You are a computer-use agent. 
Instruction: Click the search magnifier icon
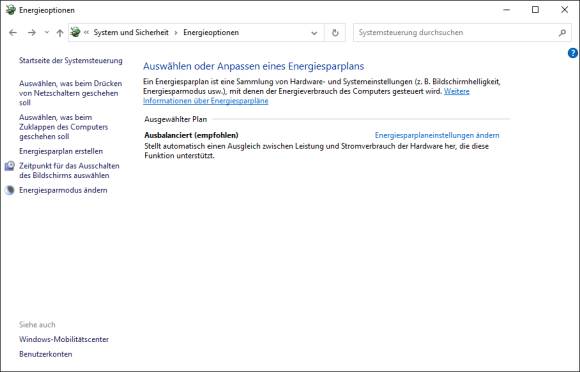(x=562, y=33)
